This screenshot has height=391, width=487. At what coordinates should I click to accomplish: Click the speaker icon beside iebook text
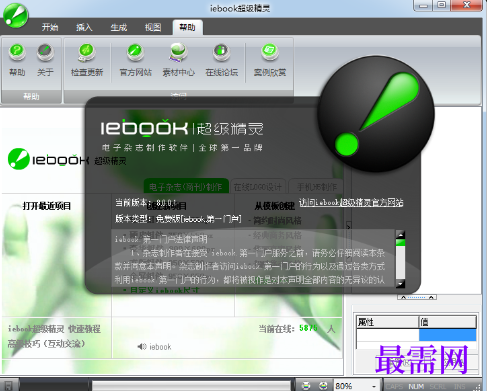pyautogui.click(x=142, y=347)
